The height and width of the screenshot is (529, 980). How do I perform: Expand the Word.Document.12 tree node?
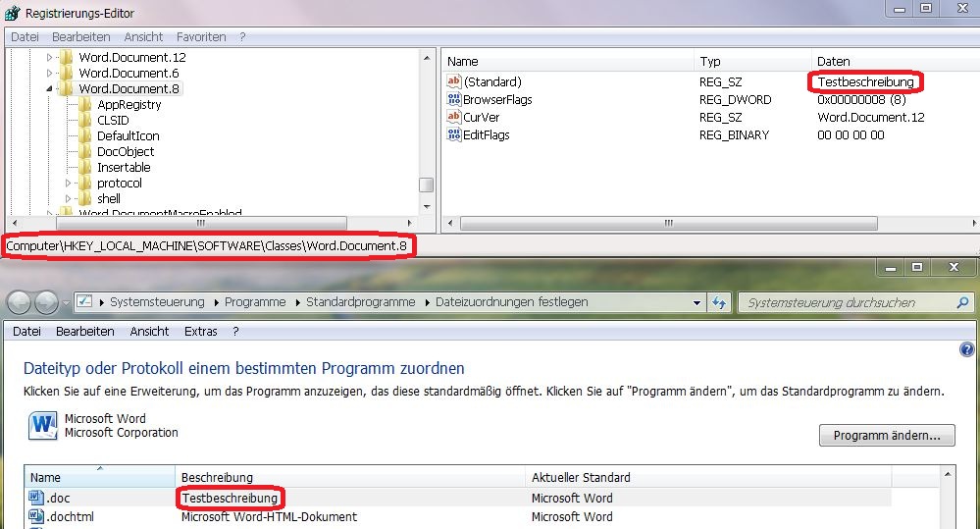click(x=49, y=58)
